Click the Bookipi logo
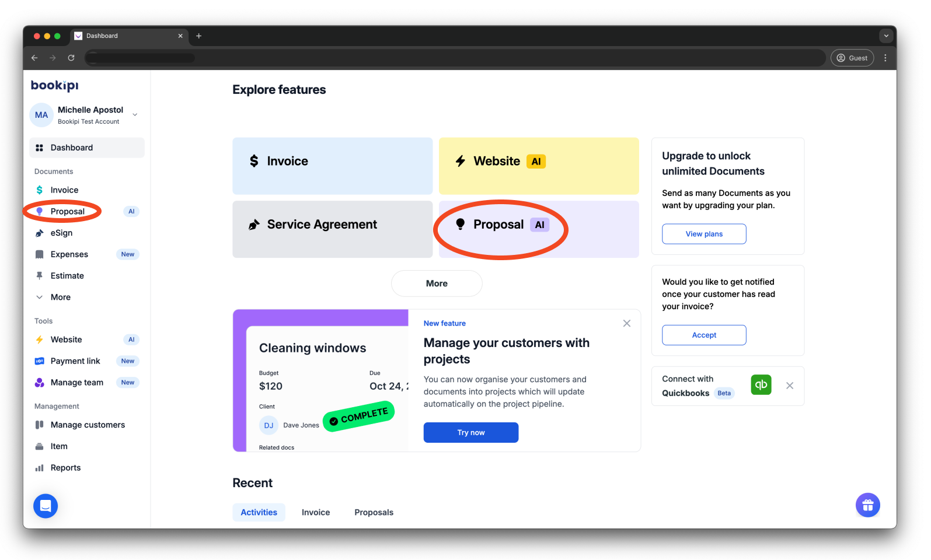 54,85
